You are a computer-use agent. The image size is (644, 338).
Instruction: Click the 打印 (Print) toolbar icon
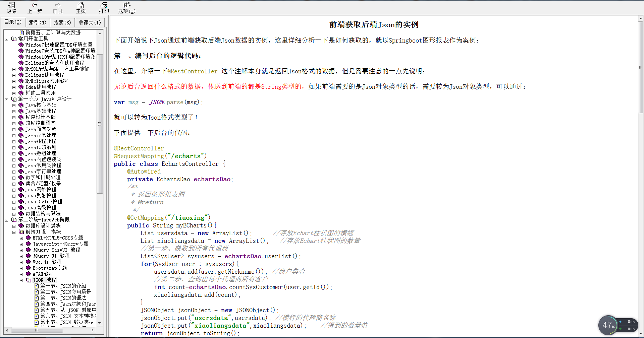coord(104,8)
